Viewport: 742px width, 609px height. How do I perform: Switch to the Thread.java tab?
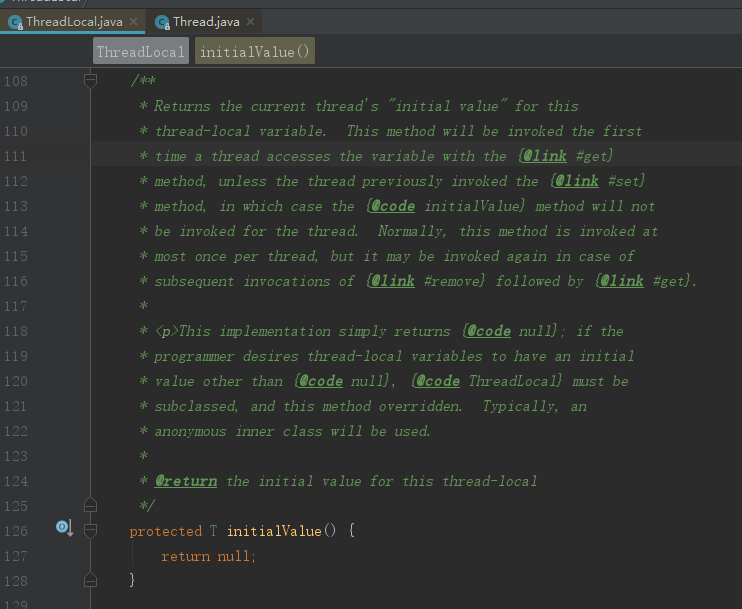[x=206, y=22]
